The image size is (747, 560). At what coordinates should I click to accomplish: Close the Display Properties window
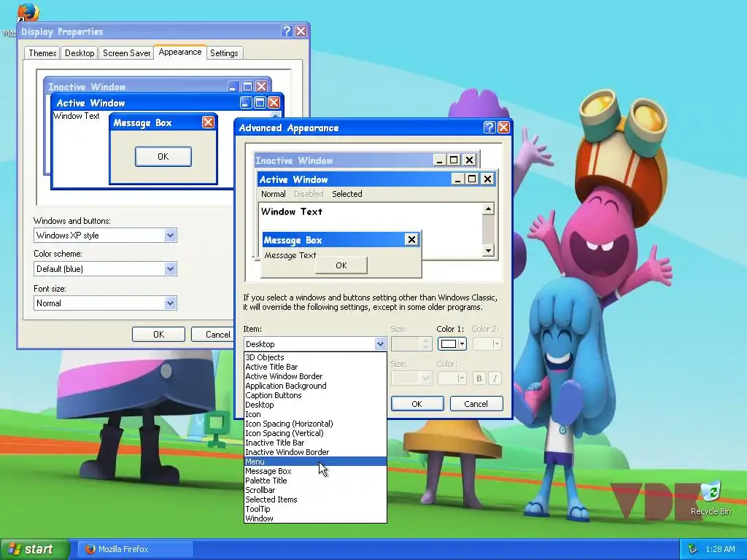coord(301,31)
